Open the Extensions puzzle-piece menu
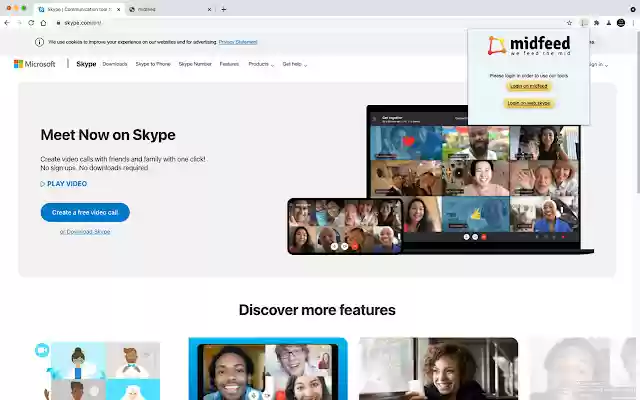 coord(596,23)
